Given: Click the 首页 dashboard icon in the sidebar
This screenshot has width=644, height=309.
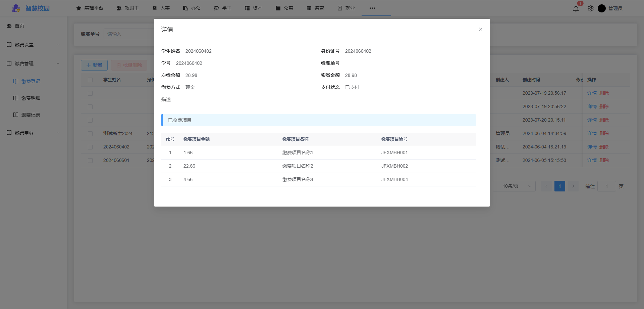Looking at the screenshot, I should click(x=9, y=26).
